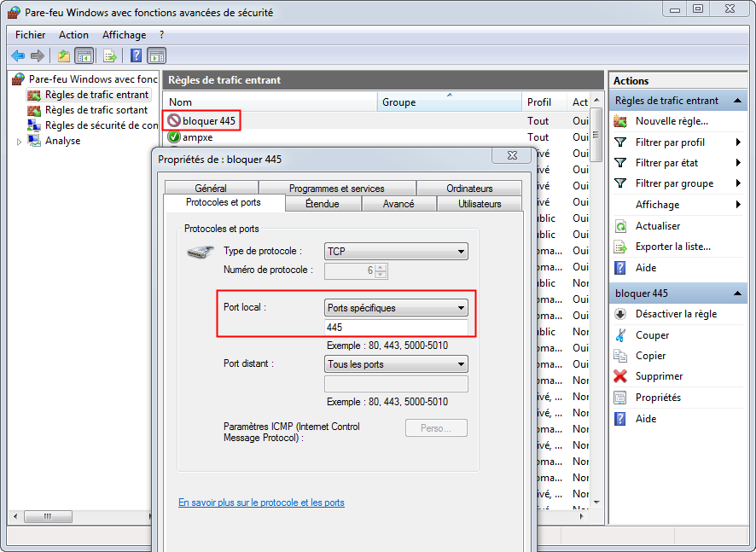This screenshot has height=552, width=756.
Task: Click the Désactiver la règle icon
Action: [x=620, y=314]
